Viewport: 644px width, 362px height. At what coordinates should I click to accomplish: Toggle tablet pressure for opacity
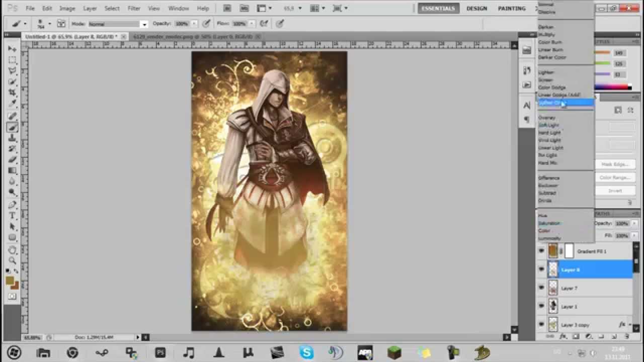(x=206, y=24)
